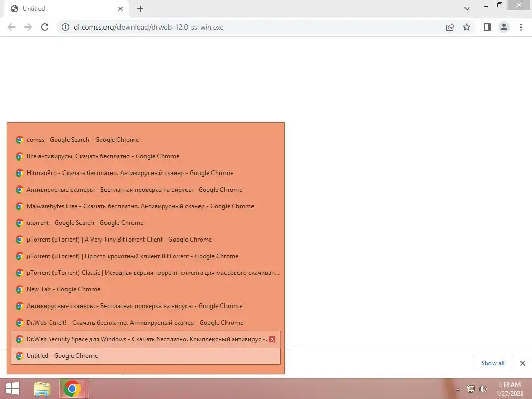Open File Explorer from taskbar
Image resolution: width=532 pixels, height=399 pixels.
click(42, 389)
